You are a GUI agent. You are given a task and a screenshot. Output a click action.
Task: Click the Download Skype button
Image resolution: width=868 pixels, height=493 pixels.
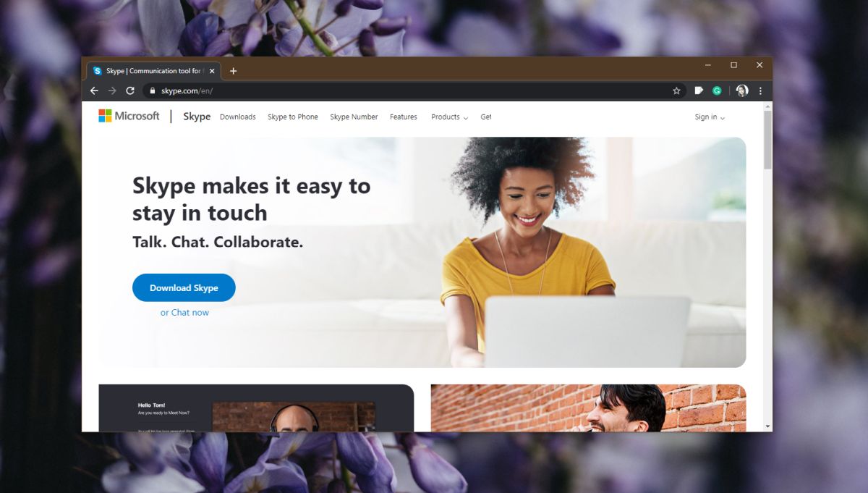(x=184, y=287)
